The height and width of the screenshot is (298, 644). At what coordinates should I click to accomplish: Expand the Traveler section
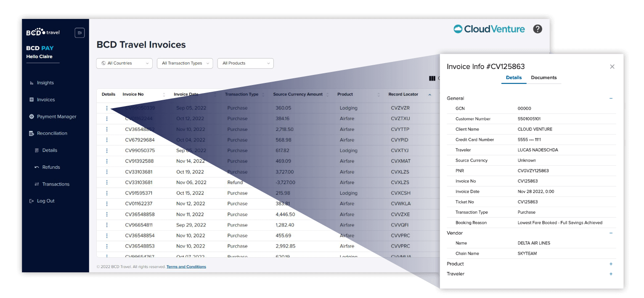611,274
